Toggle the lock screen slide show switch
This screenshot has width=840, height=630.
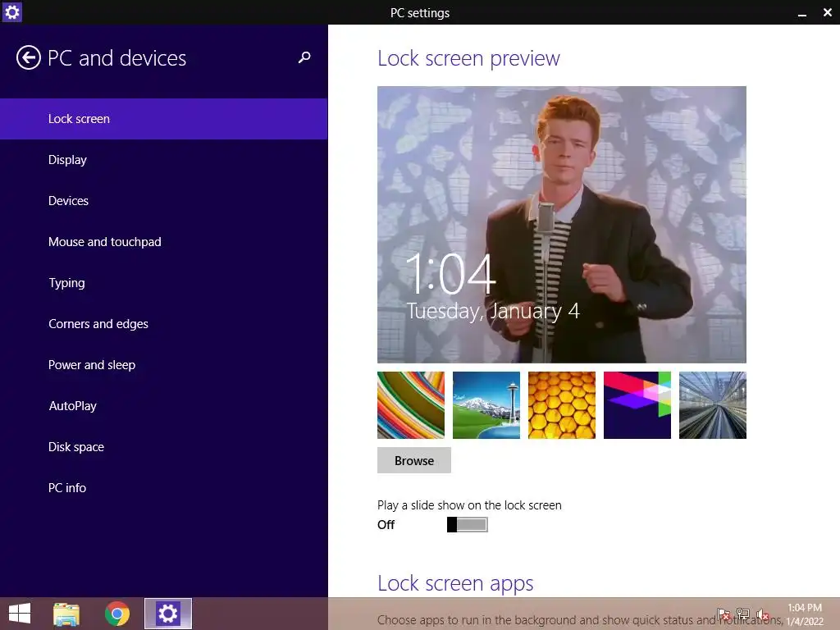coord(468,524)
